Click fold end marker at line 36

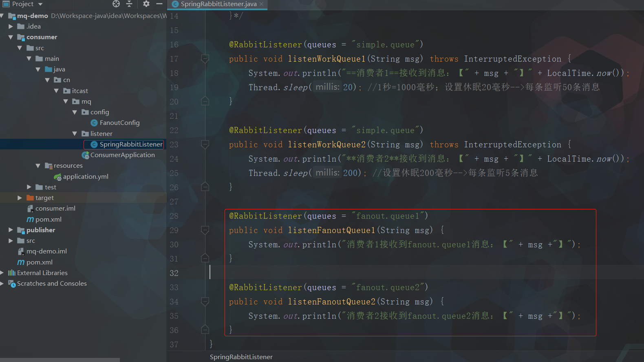pyautogui.click(x=205, y=329)
